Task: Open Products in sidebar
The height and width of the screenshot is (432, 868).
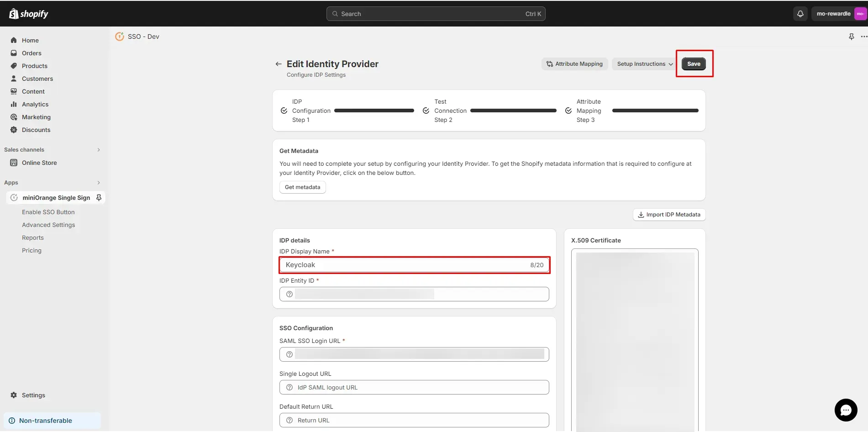Action: [34, 66]
